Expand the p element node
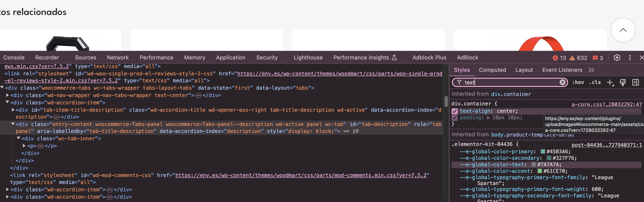 click(x=24, y=146)
